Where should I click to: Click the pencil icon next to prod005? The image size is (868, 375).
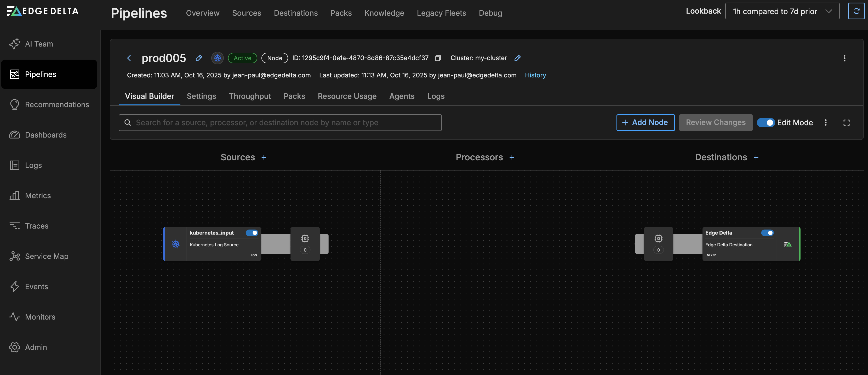tap(199, 58)
